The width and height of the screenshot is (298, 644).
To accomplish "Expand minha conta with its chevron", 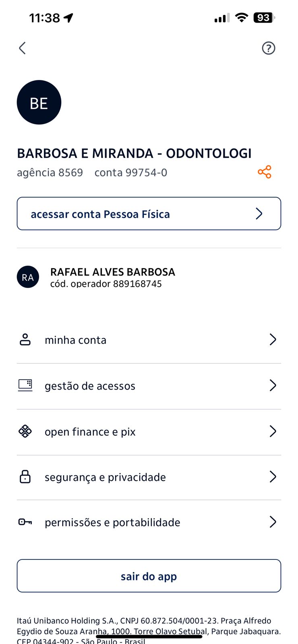I will click(x=273, y=340).
